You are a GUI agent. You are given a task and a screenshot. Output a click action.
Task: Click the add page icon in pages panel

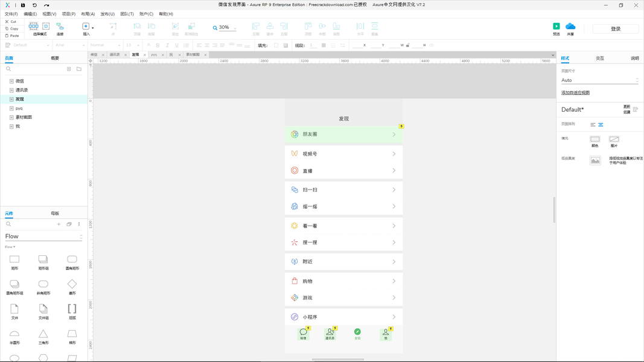pyautogui.click(x=69, y=69)
